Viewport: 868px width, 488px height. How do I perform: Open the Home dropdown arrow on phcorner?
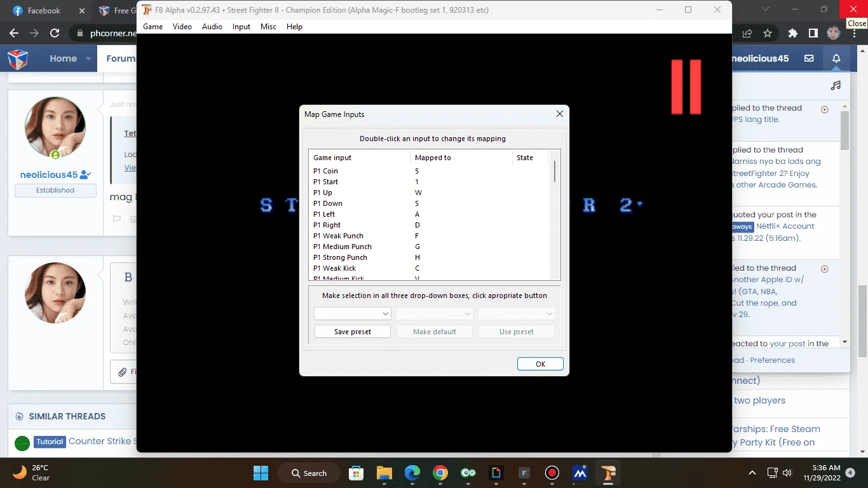(x=89, y=58)
